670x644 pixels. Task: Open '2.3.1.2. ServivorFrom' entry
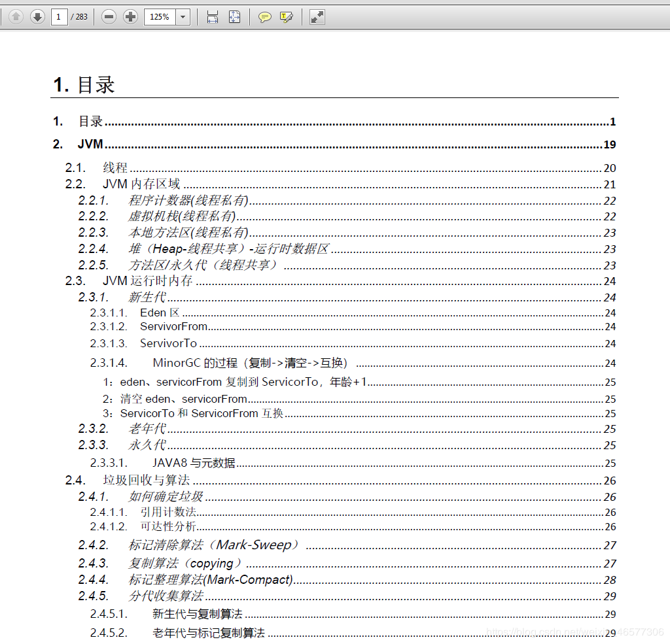tap(353, 327)
